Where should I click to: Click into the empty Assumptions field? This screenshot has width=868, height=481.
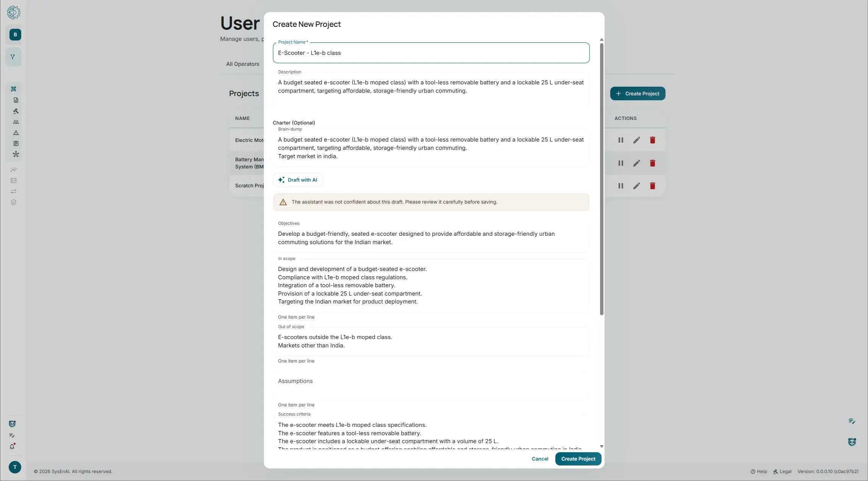click(431, 385)
